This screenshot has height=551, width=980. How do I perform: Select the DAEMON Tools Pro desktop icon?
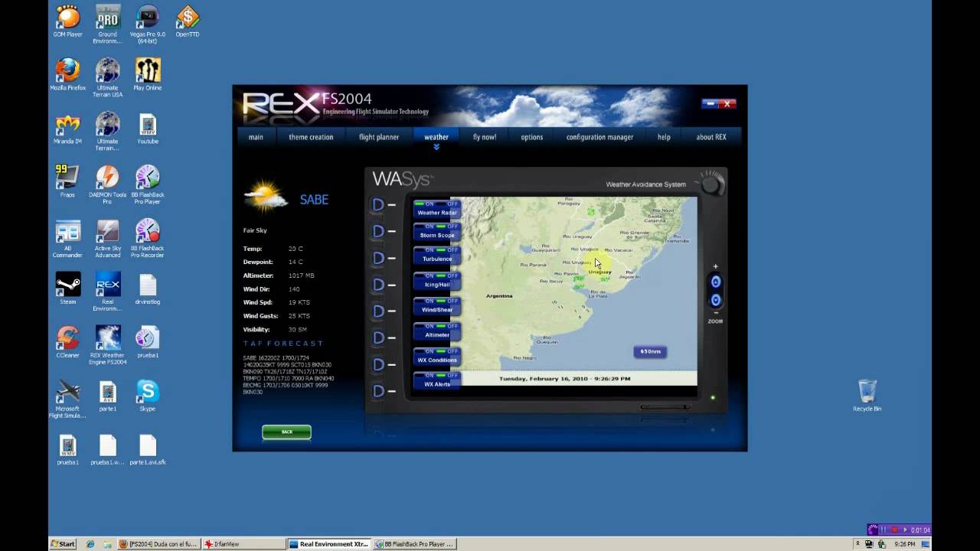pos(107,184)
